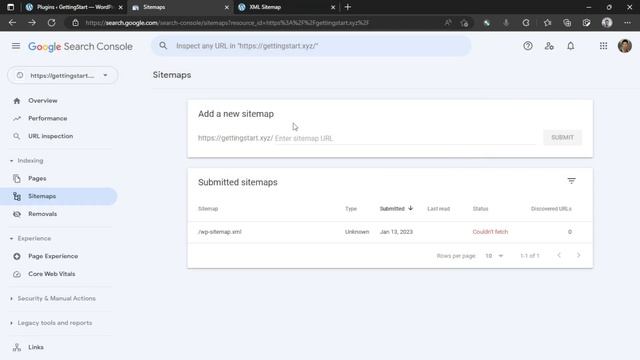Select Sitemaps in the sidebar

[x=58, y=196]
